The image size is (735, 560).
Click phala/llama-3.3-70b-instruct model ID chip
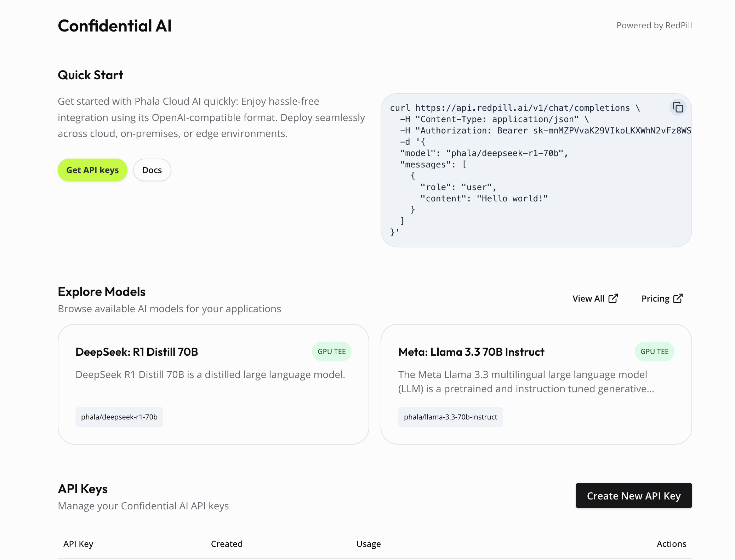click(450, 417)
